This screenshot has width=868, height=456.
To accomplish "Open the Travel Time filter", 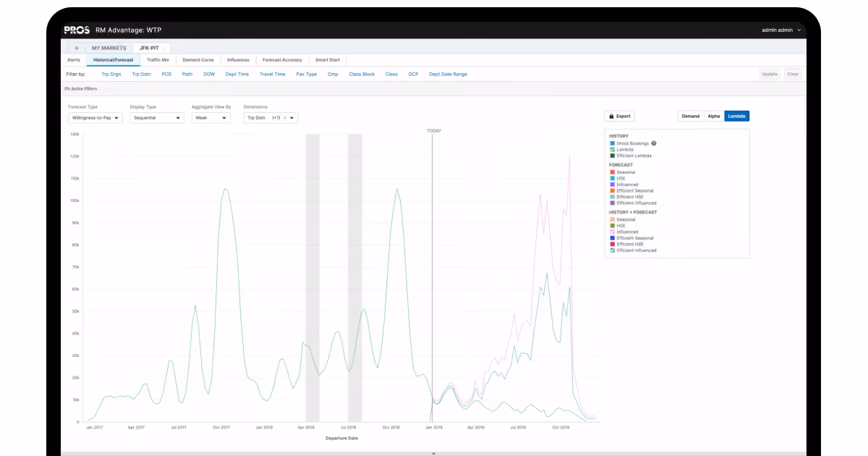I will tap(273, 74).
